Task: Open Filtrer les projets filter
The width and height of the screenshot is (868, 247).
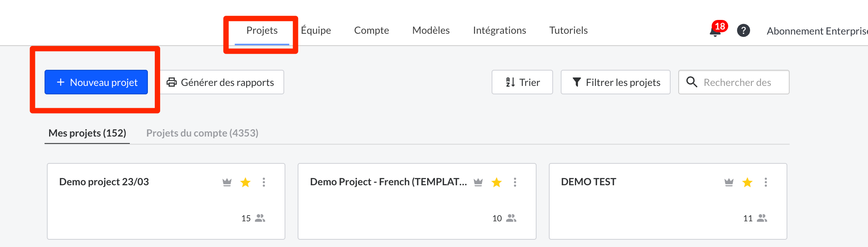Action: tap(616, 82)
